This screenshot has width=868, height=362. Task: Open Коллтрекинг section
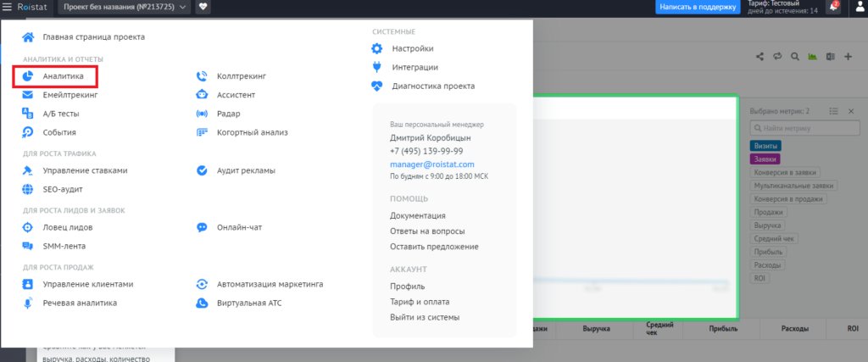(242, 76)
